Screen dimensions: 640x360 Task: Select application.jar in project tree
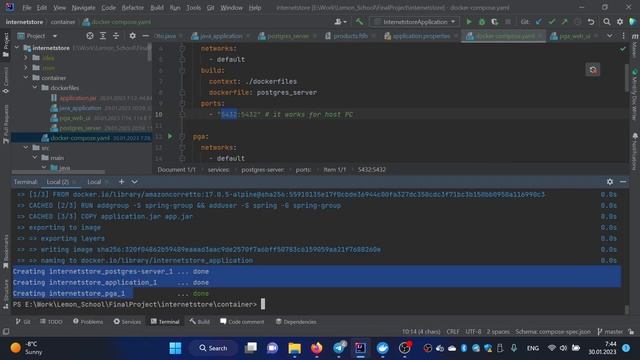coord(78,98)
